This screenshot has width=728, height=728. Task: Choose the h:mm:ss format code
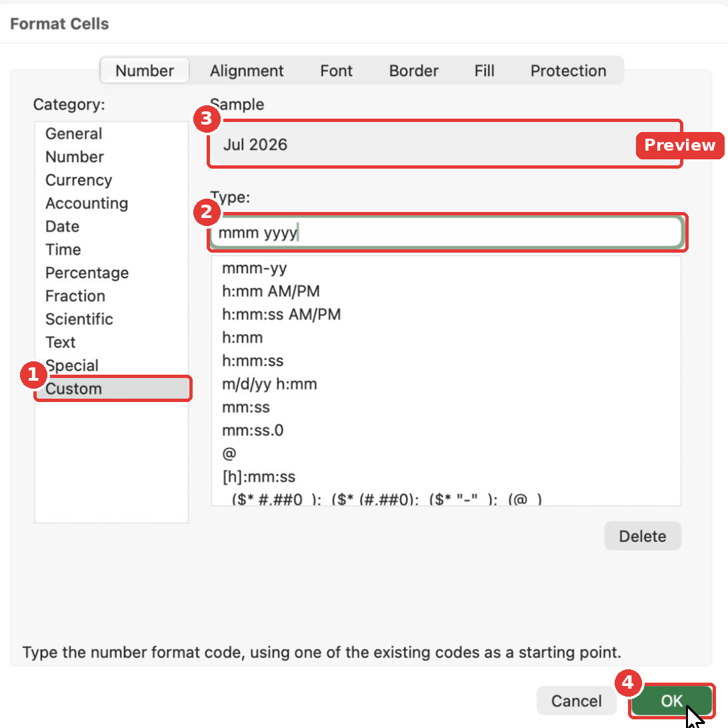446,361
